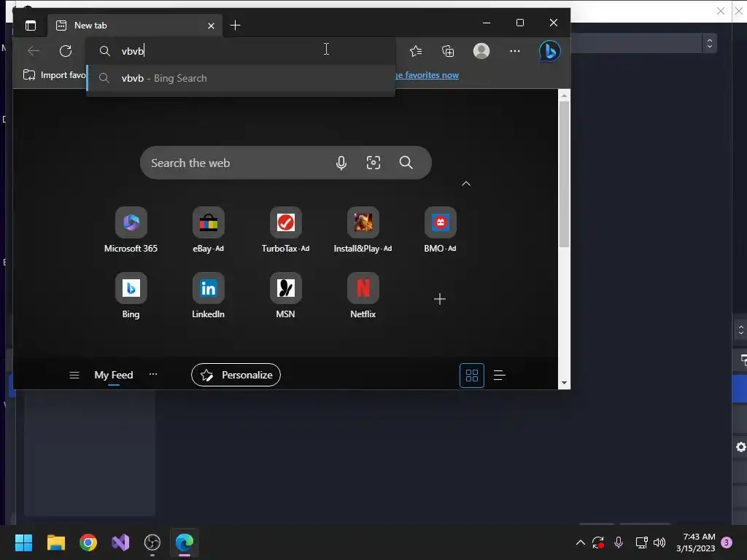Click the page scrollbar up arrow
Viewport: 747px width, 560px height.
(564, 96)
